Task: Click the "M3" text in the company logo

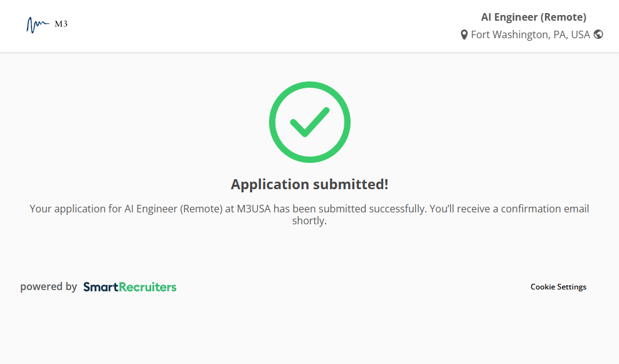Action: click(x=61, y=24)
